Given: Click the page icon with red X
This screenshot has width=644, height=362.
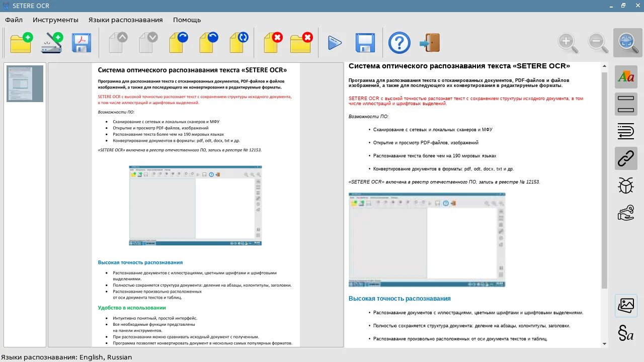Looking at the screenshot, I should [x=273, y=43].
